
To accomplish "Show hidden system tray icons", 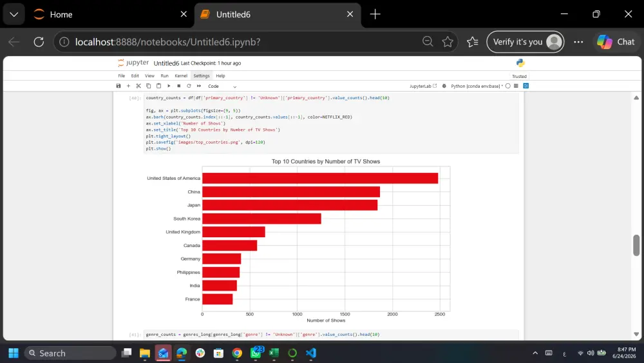I will (x=535, y=353).
